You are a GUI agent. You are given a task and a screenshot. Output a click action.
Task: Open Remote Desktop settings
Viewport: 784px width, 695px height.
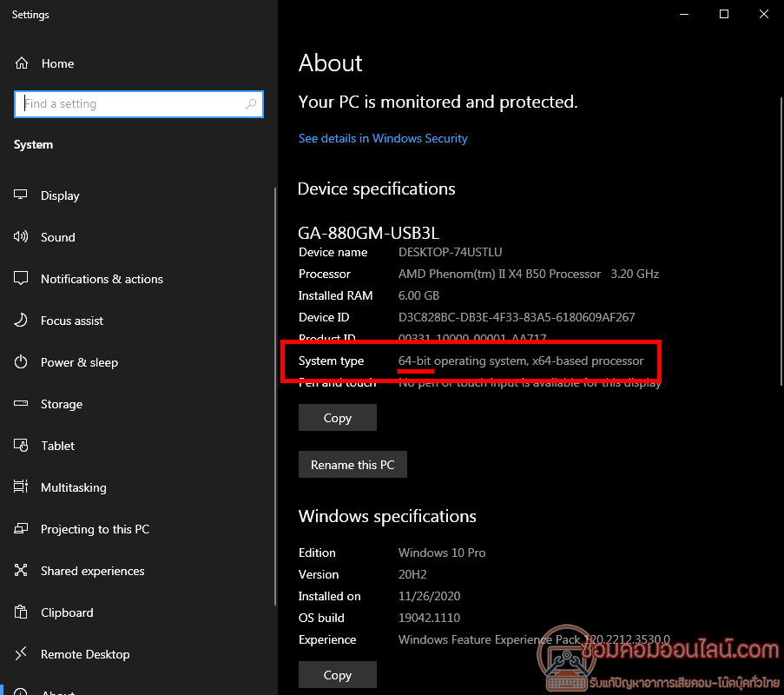pyautogui.click(x=85, y=654)
